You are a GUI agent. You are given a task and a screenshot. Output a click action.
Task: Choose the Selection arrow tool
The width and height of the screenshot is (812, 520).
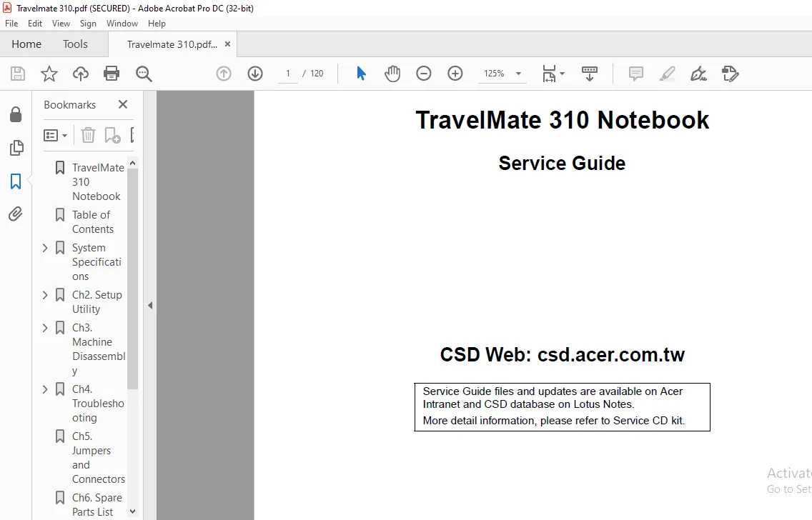(x=361, y=74)
